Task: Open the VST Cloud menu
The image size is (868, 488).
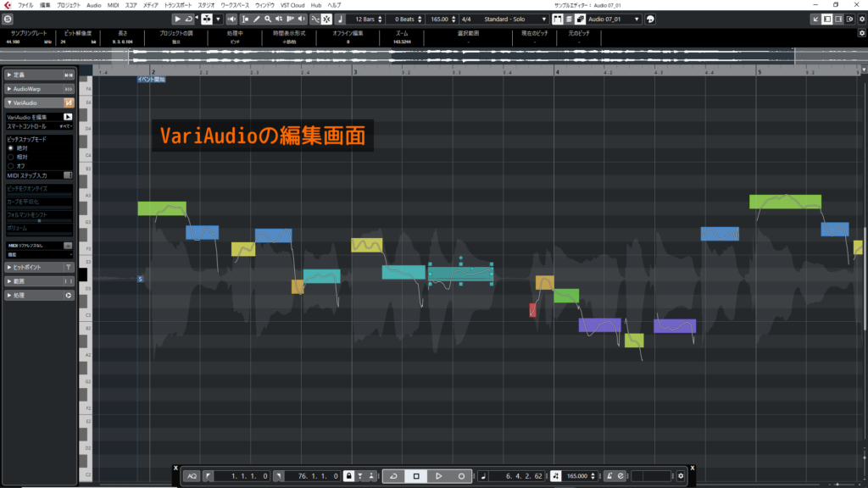Action: coord(292,5)
